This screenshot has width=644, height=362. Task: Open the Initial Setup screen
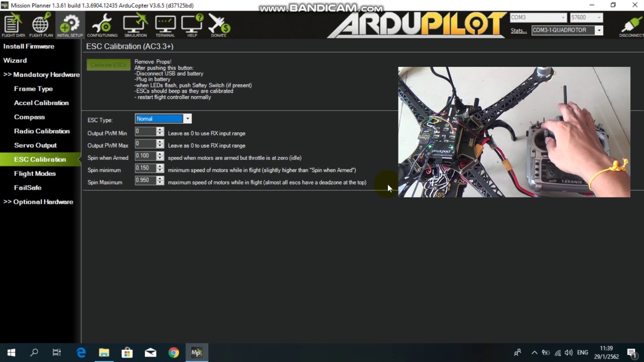[x=69, y=26]
